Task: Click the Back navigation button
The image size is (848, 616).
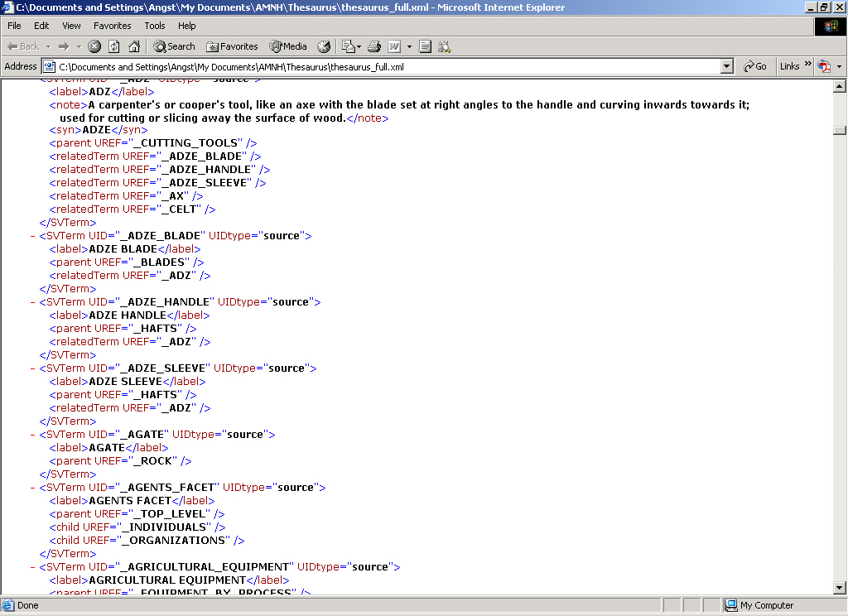Action: [x=22, y=46]
